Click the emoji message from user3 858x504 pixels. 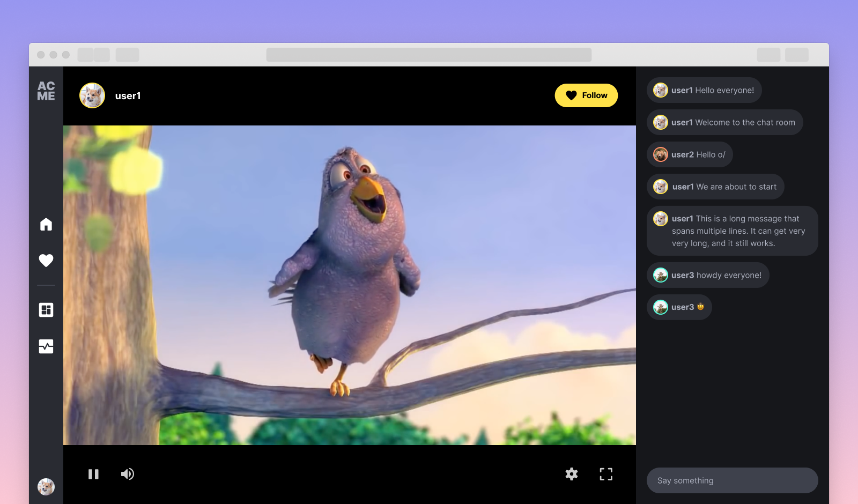click(x=679, y=307)
